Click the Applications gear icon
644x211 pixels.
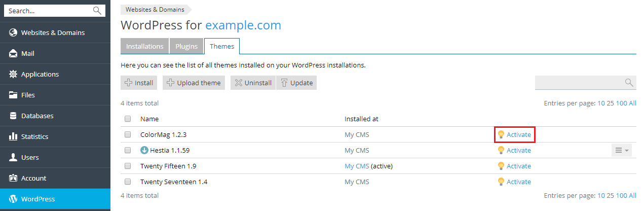13,74
